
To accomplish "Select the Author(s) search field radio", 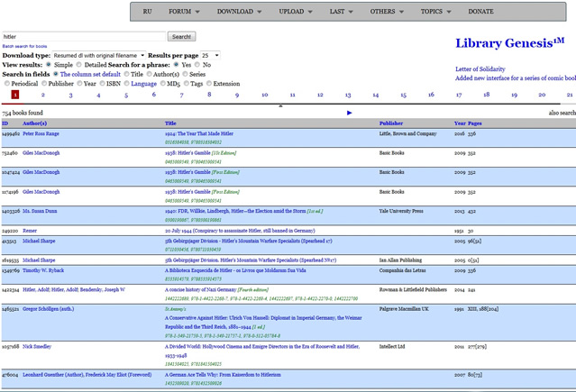I will click(149, 74).
